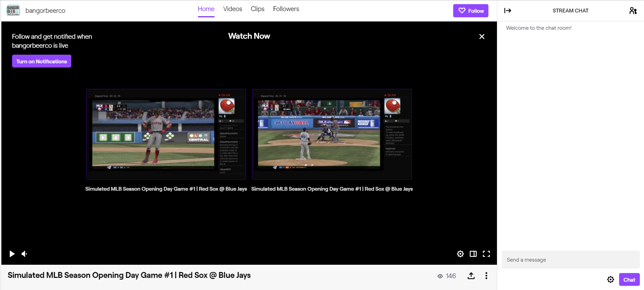Mute the player volume
Screen dimensions: 644x290
tap(24, 254)
